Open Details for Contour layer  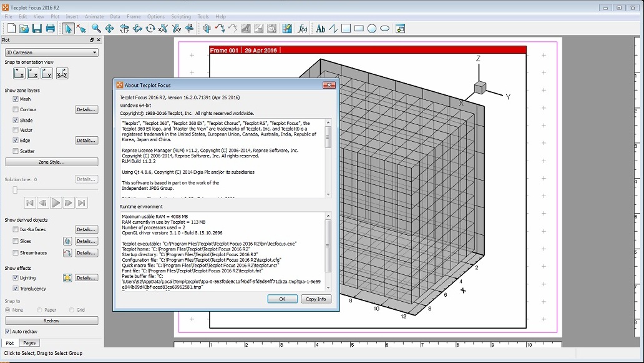[x=86, y=110]
